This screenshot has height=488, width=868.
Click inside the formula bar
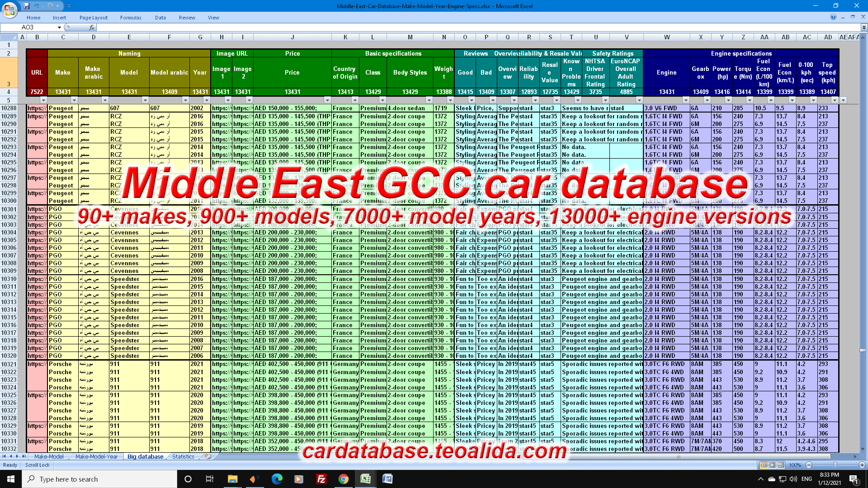[x=478, y=28]
